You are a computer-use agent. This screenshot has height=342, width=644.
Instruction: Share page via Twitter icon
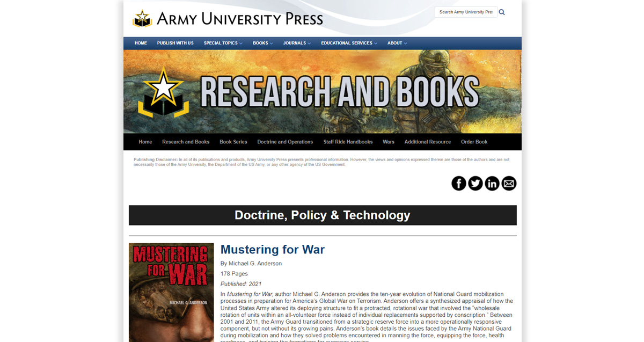coord(475,184)
